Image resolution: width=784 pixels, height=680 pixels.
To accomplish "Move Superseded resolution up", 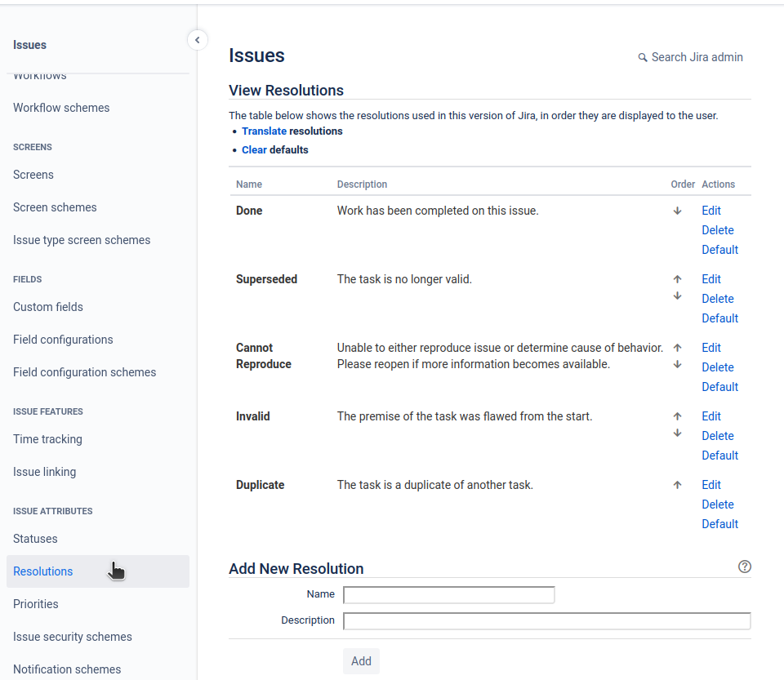I will [677, 279].
